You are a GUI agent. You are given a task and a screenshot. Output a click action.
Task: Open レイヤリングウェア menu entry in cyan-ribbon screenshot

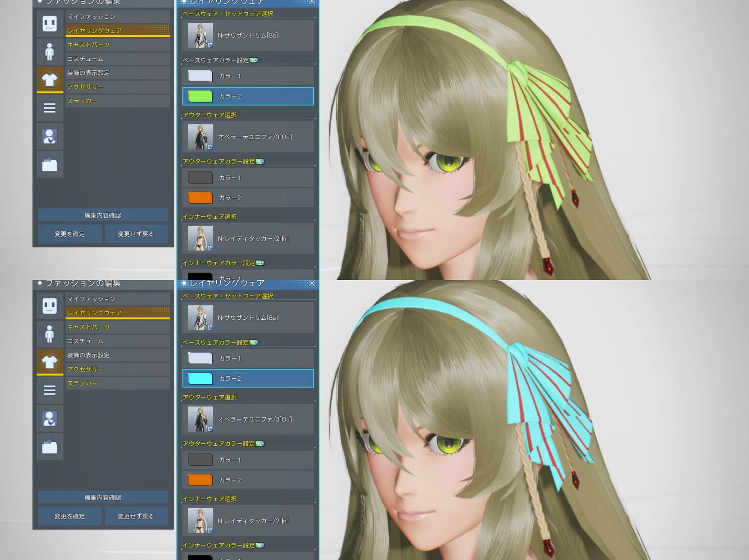tap(118, 313)
